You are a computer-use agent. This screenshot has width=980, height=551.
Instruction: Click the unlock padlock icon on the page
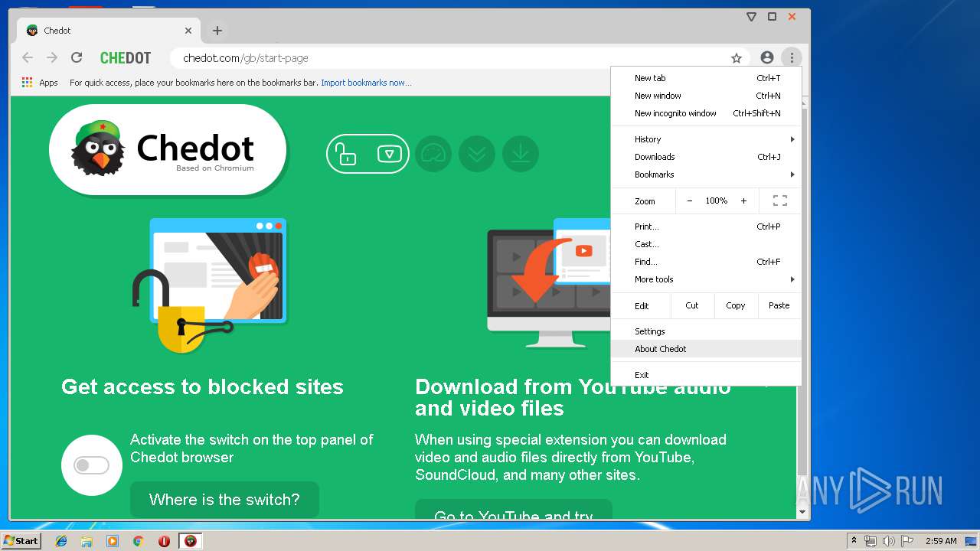pyautogui.click(x=347, y=155)
